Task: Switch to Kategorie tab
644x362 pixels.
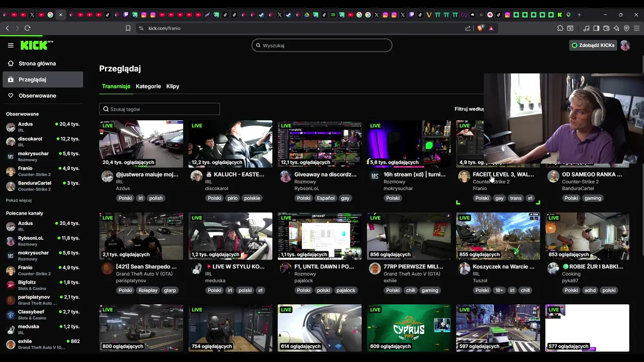Action: [x=148, y=86]
